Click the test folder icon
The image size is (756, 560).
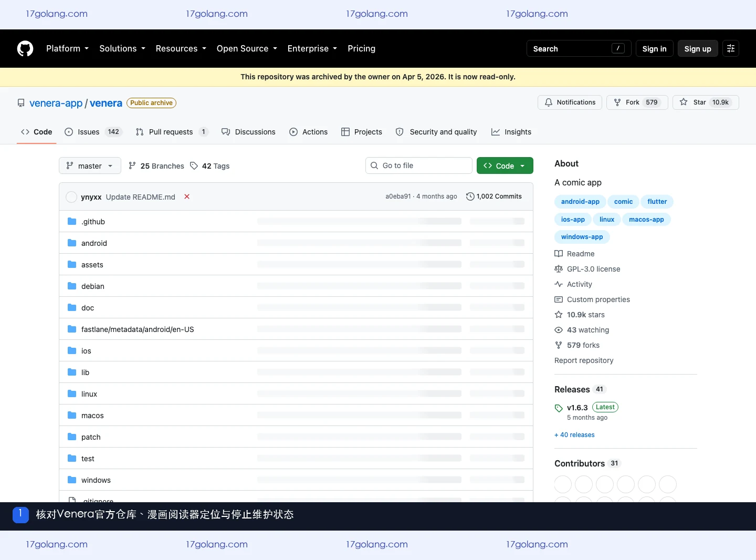tap(72, 459)
